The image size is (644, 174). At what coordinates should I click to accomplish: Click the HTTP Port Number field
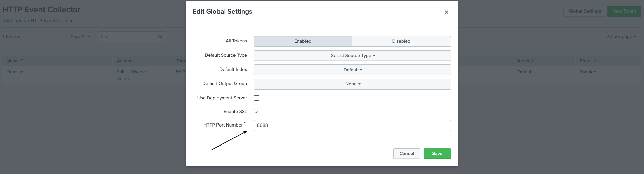[x=352, y=125]
